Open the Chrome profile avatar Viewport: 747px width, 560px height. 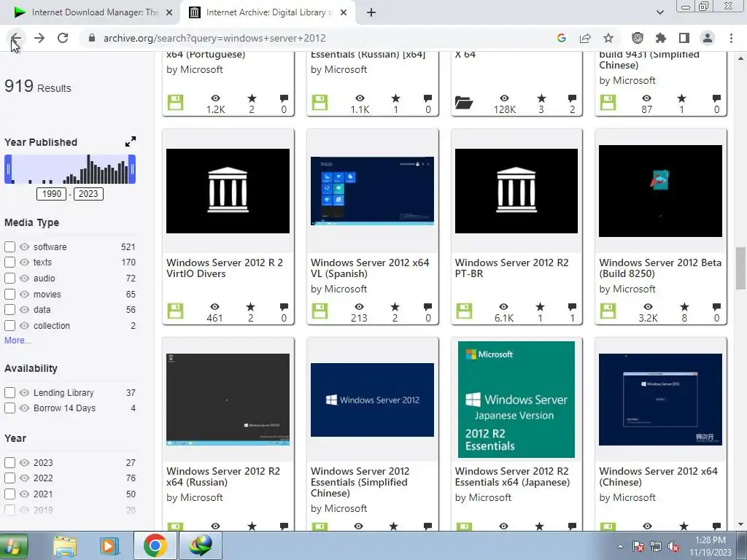coord(708,38)
